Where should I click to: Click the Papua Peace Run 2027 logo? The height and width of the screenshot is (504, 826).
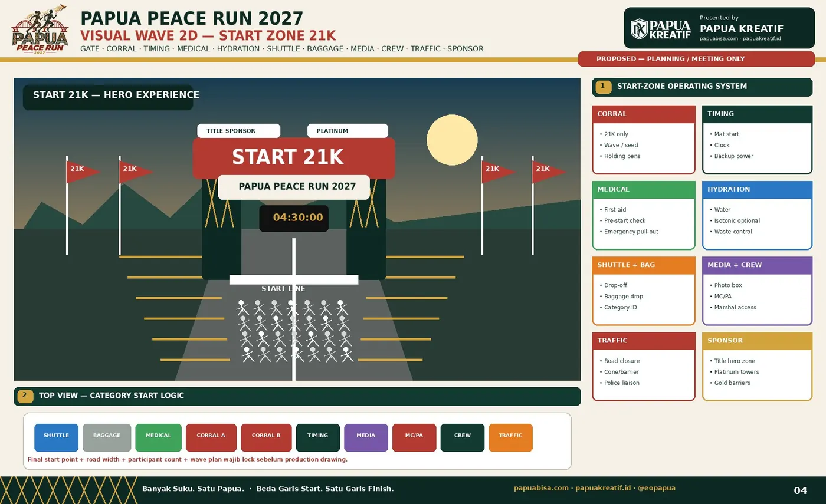[40, 29]
